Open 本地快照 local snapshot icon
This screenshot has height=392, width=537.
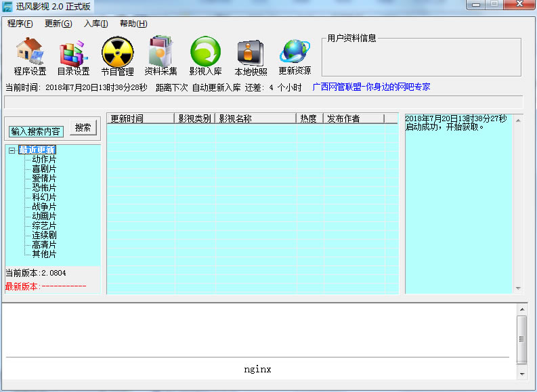(251, 56)
